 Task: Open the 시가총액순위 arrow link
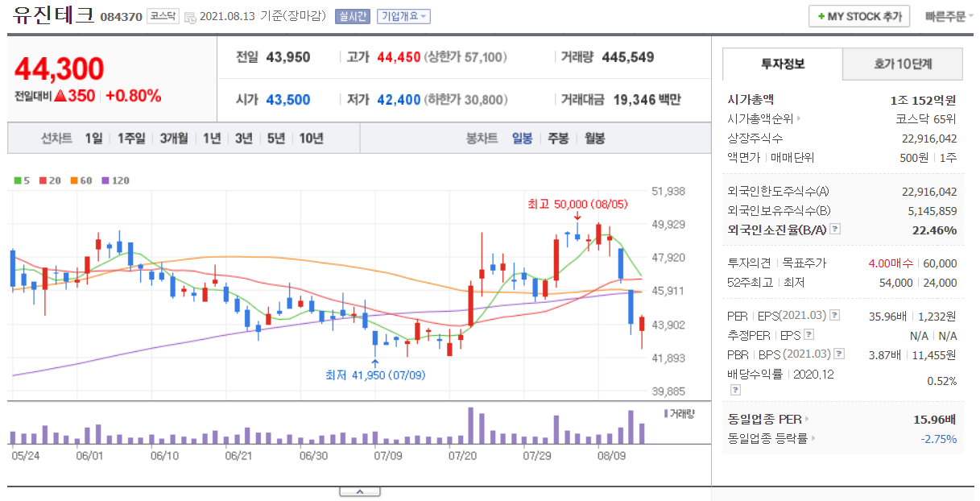coord(764,119)
